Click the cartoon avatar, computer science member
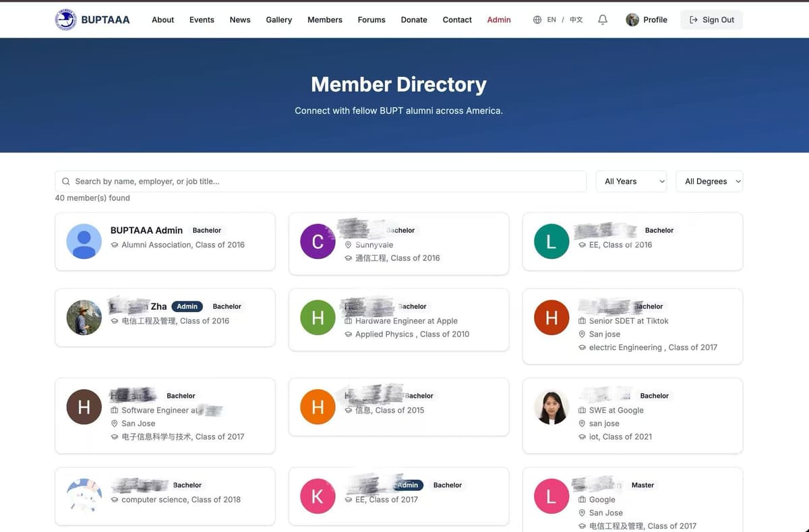Viewport: 809px width, 532px height. (x=84, y=496)
